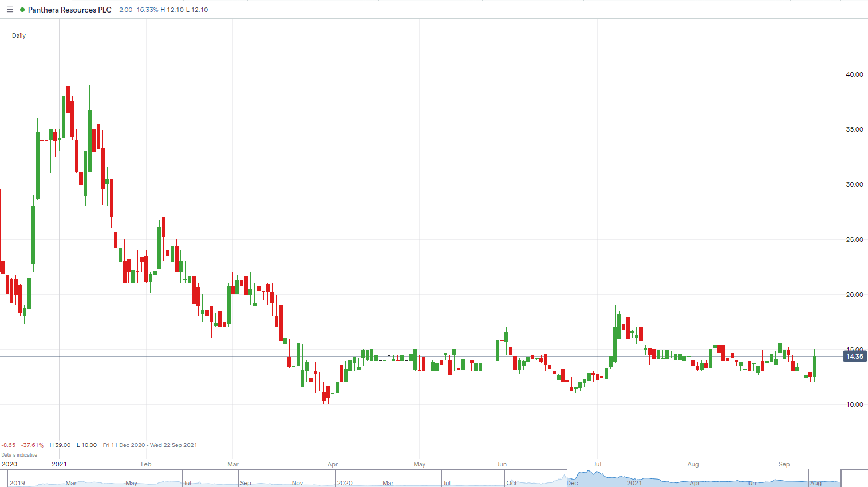Viewport: 868px width, 487px height.
Task: Jump to Nov in the bottom navigator
Action: 297,483
